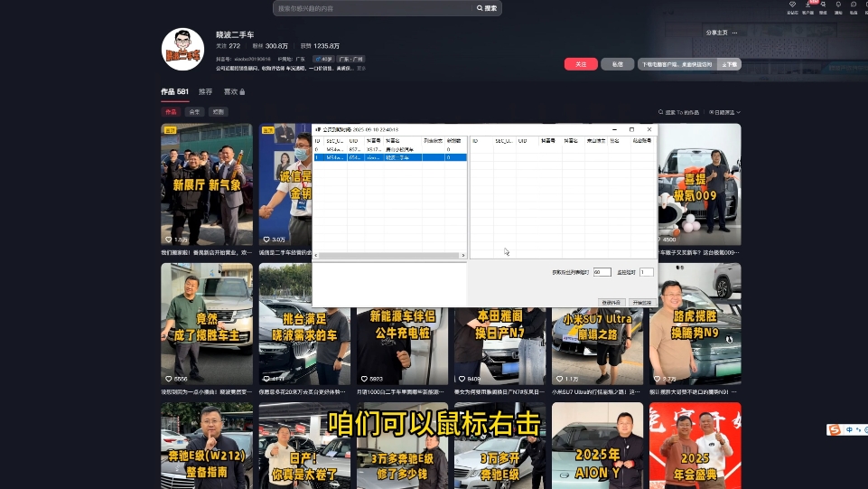Open the 新展厅 新气象 video thumbnail
The image size is (868, 489).
(207, 184)
